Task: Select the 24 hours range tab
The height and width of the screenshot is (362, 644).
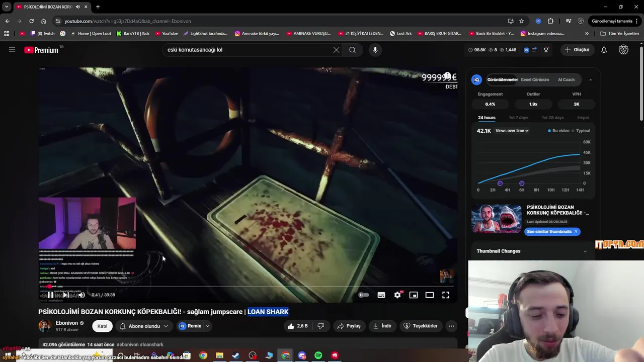Action: (x=487, y=118)
